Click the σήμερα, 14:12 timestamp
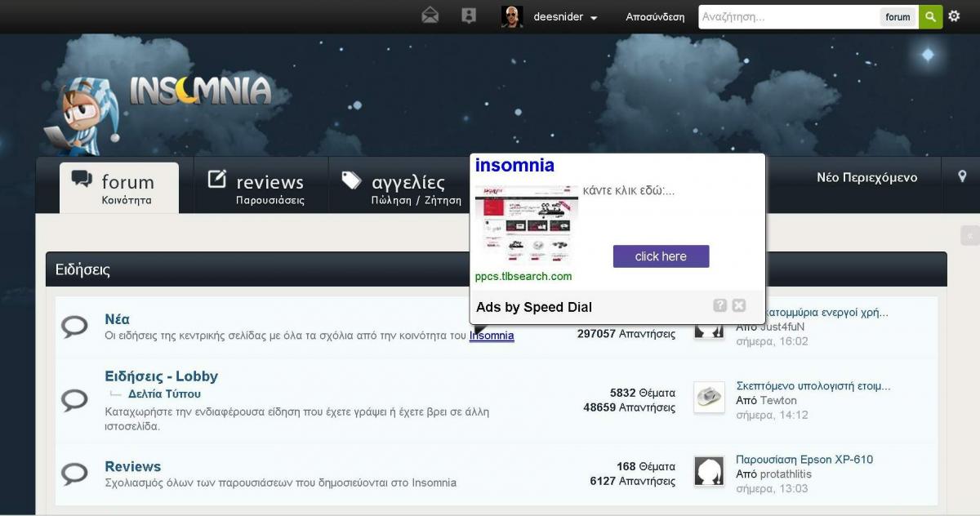980x516 pixels. pyautogui.click(x=772, y=415)
